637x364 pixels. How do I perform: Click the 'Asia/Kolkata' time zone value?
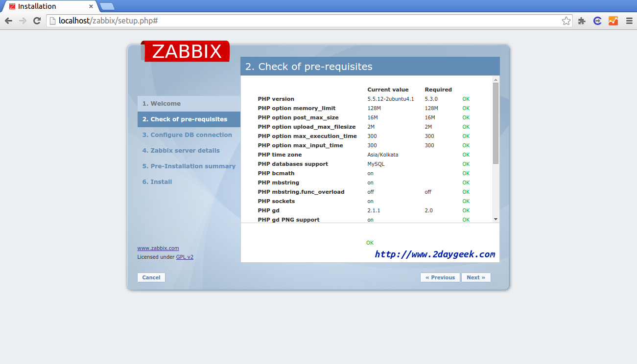[x=383, y=155]
